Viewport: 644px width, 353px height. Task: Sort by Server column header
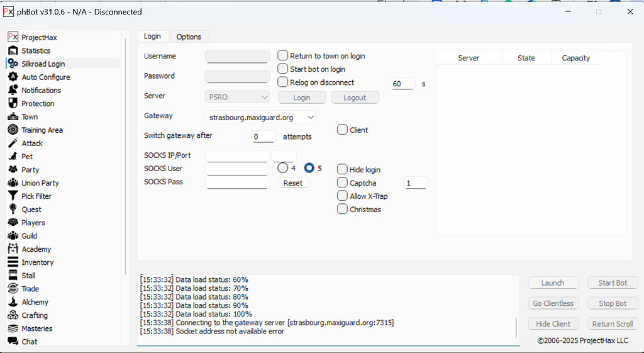click(469, 58)
